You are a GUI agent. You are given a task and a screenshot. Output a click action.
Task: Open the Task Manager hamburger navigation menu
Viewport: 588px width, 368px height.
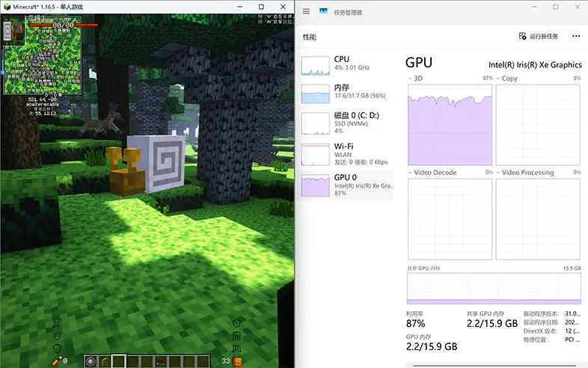[x=306, y=11]
